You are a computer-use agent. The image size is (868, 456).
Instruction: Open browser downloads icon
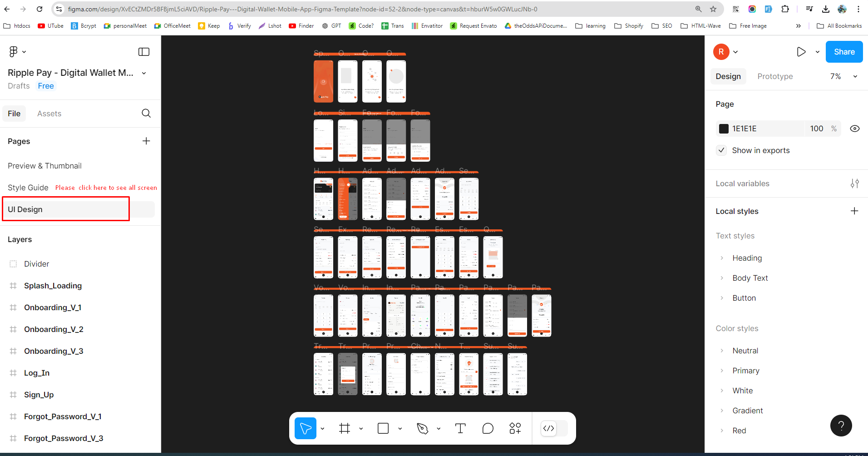click(x=826, y=9)
